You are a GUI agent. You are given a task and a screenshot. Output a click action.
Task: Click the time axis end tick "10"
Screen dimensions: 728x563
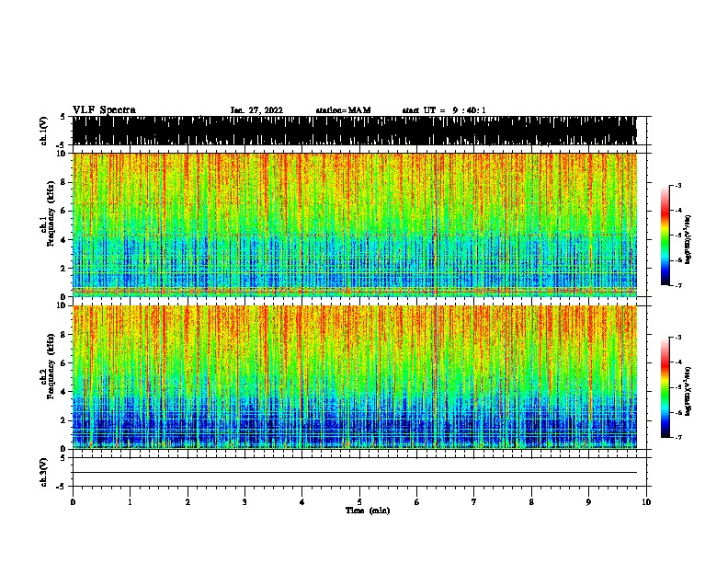click(x=646, y=502)
